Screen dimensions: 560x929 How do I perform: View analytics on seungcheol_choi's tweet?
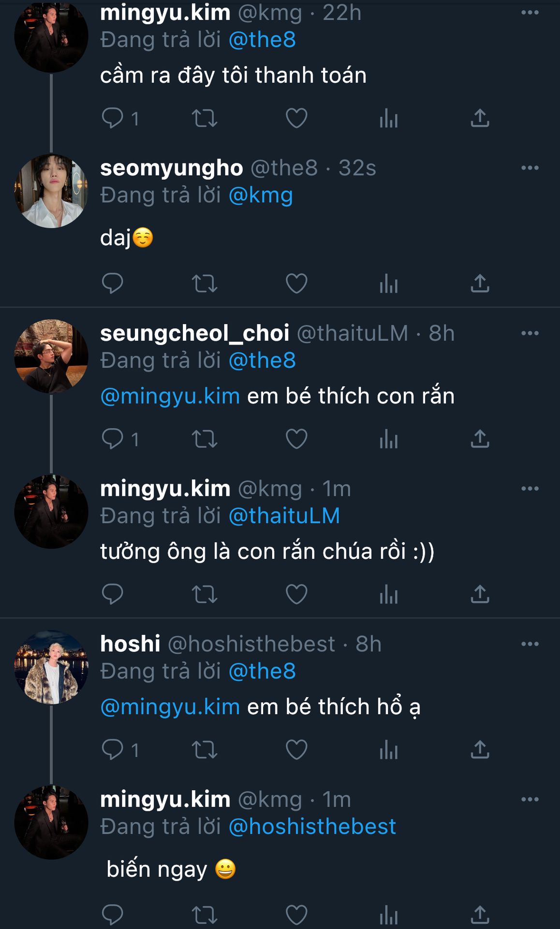pos(388,439)
